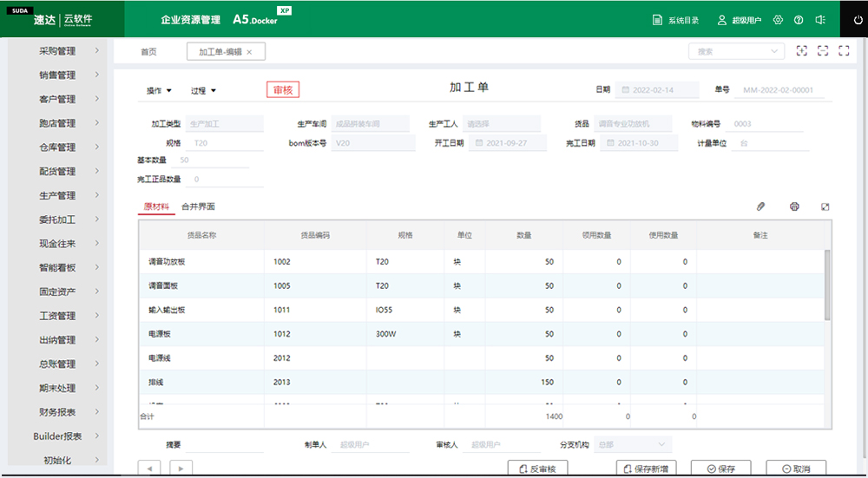
Task: Expand Builder报表 sidebar menu
Action: pyautogui.click(x=57, y=436)
